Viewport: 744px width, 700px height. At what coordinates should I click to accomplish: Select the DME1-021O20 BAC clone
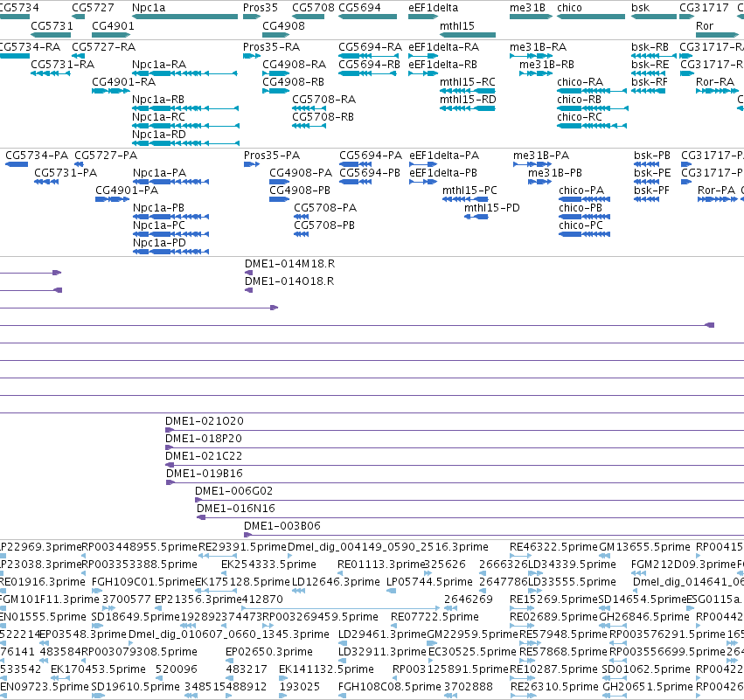pyautogui.click(x=455, y=430)
